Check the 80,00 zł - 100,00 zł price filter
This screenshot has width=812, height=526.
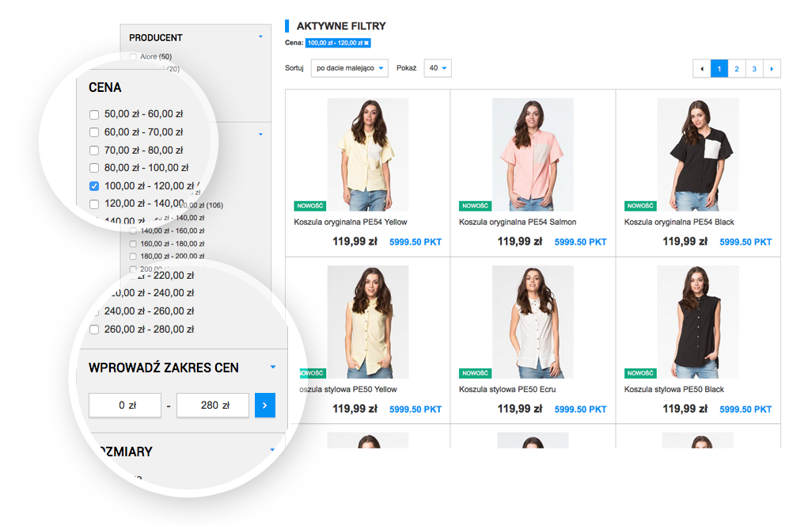94,169
